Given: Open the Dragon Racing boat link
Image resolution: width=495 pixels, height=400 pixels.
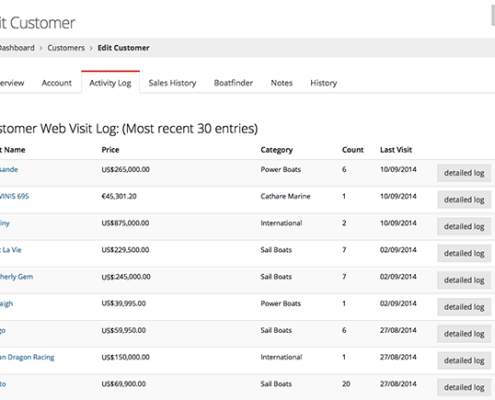Looking at the screenshot, I should (x=27, y=357).
